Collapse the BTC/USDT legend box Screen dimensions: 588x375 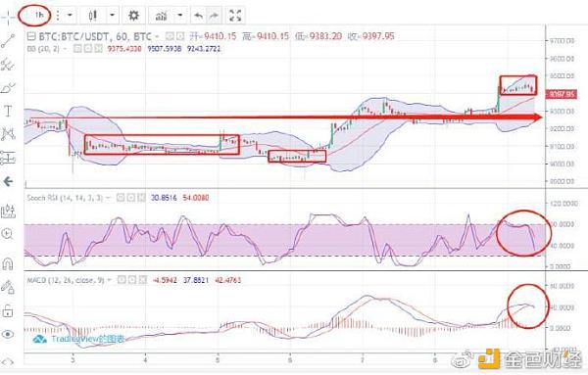32,36
